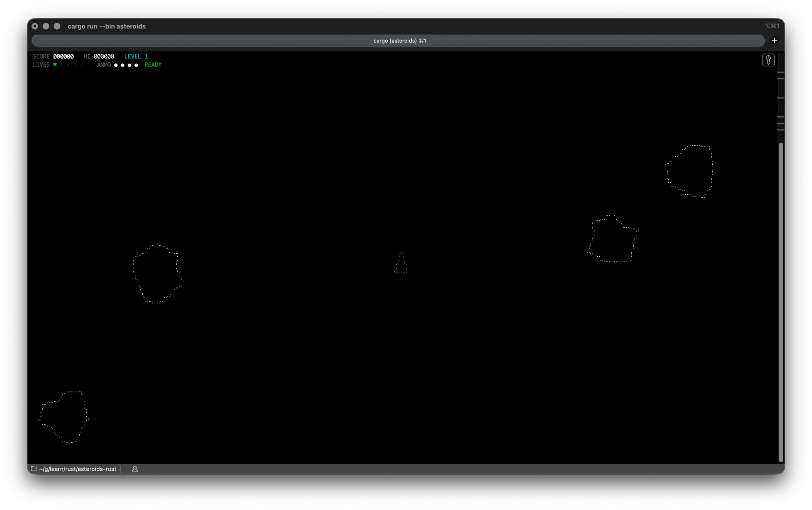Add a new tab with plus button
Image resolution: width=812 pixels, height=510 pixels.
[x=774, y=41]
